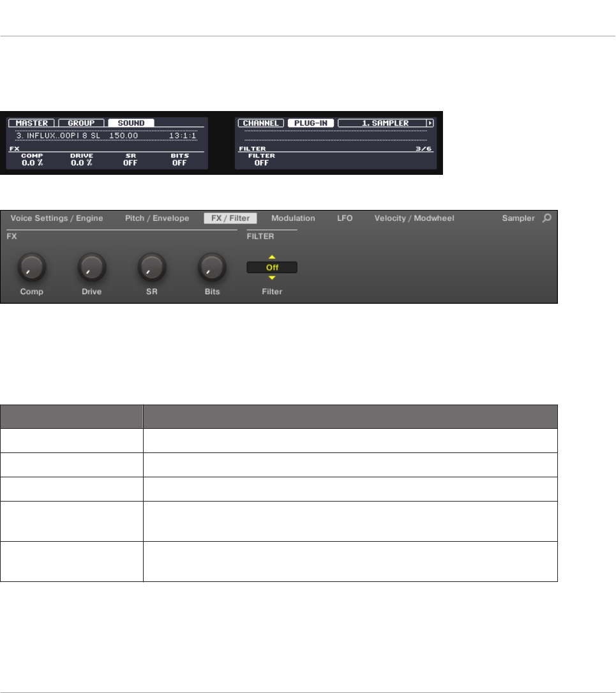
Task: Click the PLUG-IN button on display
Action: point(311,123)
